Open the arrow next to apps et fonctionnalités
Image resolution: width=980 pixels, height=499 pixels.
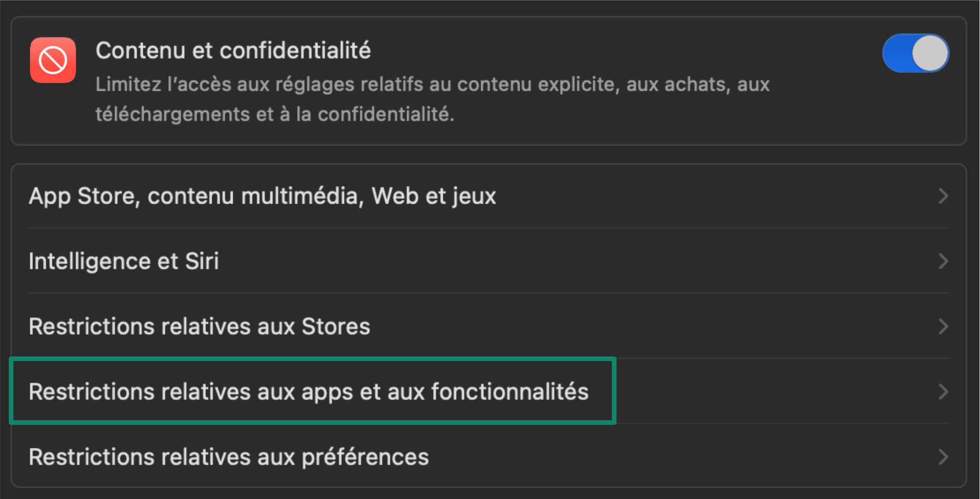coord(943,392)
